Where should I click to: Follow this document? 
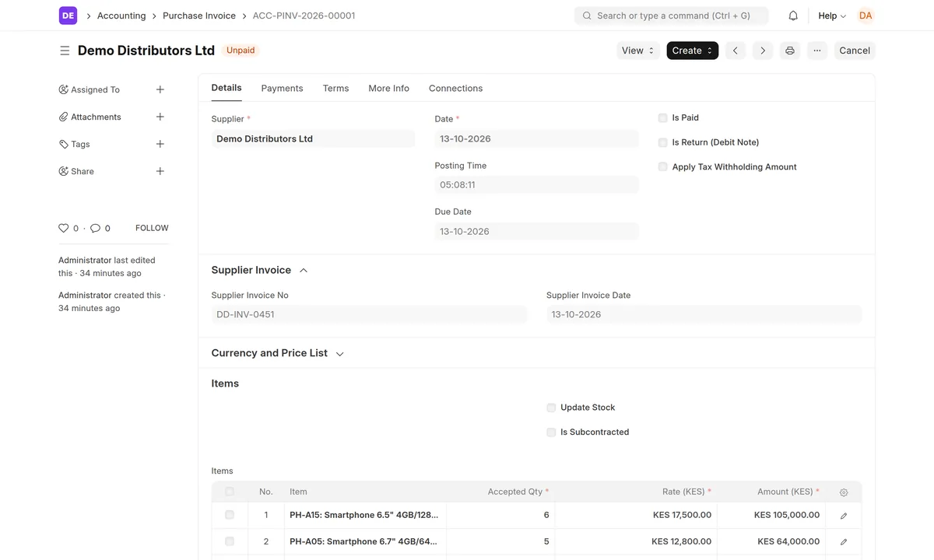[x=152, y=228]
